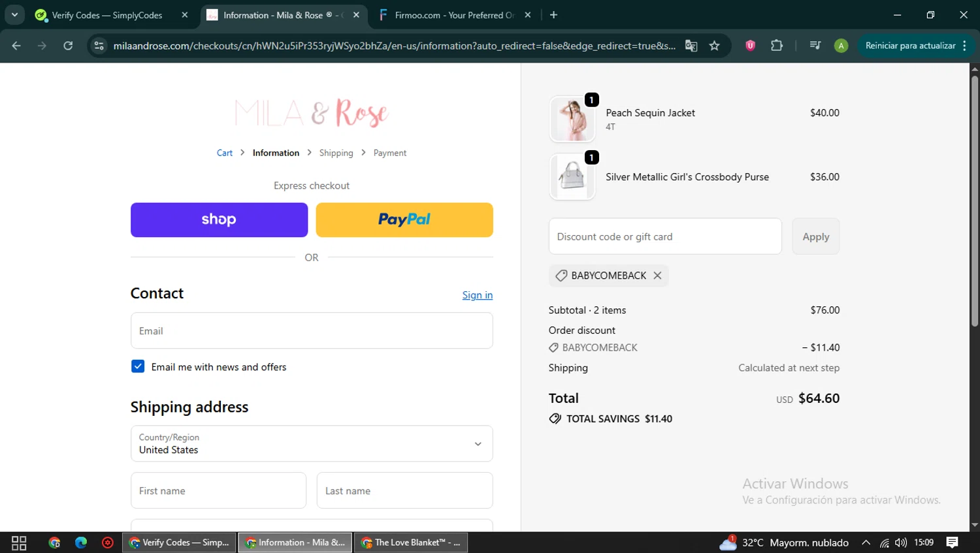
Task: Focus the Discount code or gift card field
Action: 665,236
